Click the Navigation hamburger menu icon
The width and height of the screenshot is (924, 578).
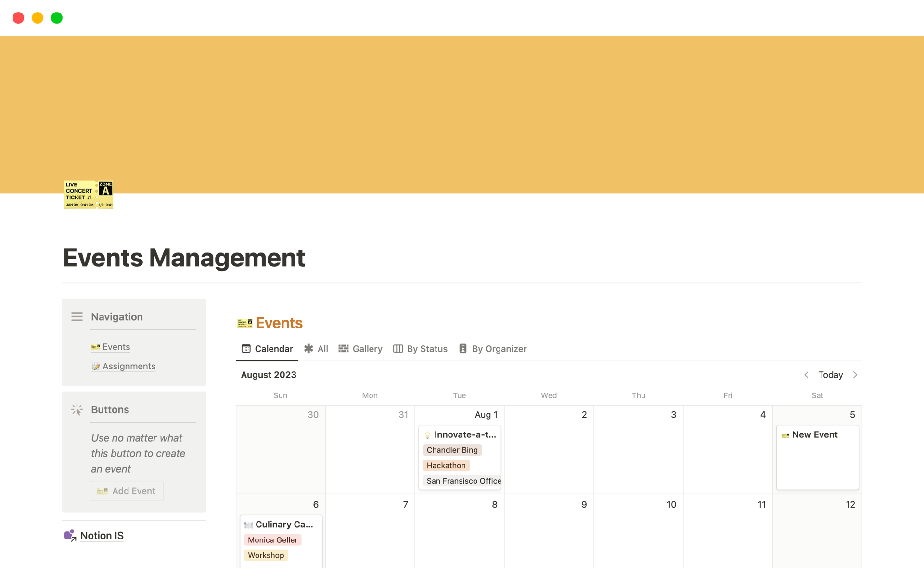click(x=77, y=315)
